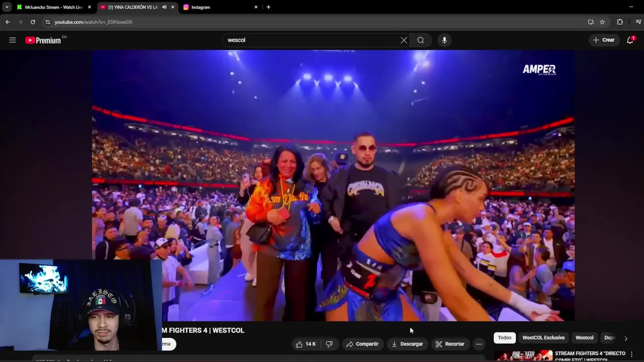This screenshot has width=644, height=362.
Task: Close the MrJuancko Stream tab
Action: tap(90, 7)
